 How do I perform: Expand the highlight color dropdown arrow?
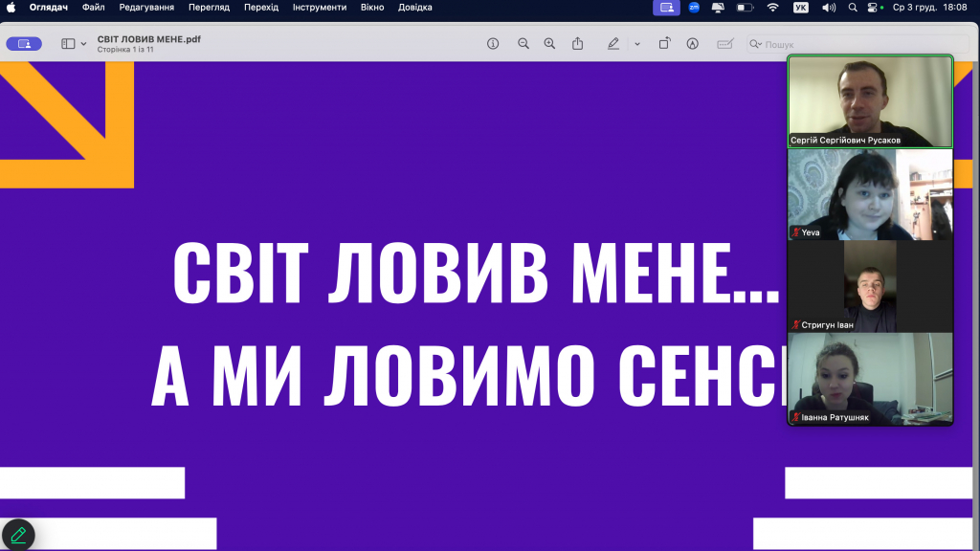[x=636, y=44]
